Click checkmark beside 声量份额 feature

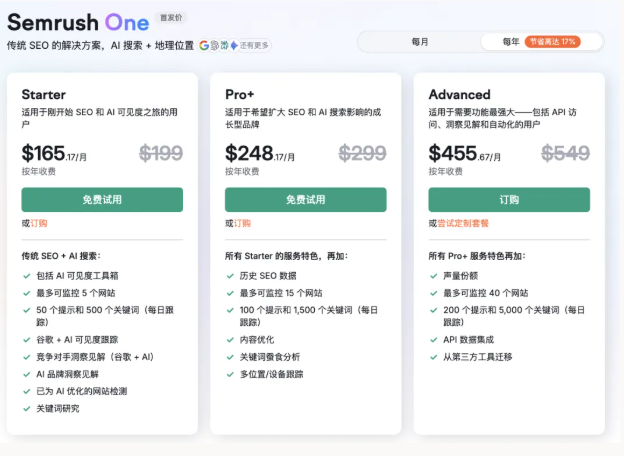click(x=435, y=275)
